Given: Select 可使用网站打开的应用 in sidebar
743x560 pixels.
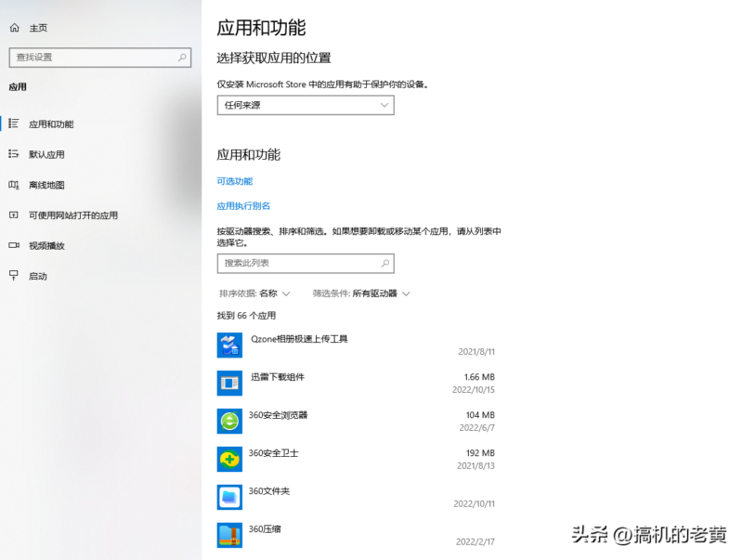Looking at the screenshot, I should click(74, 215).
